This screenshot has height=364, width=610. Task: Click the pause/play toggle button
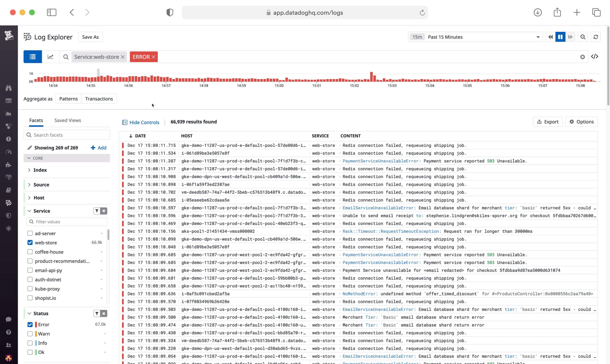tap(560, 36)
